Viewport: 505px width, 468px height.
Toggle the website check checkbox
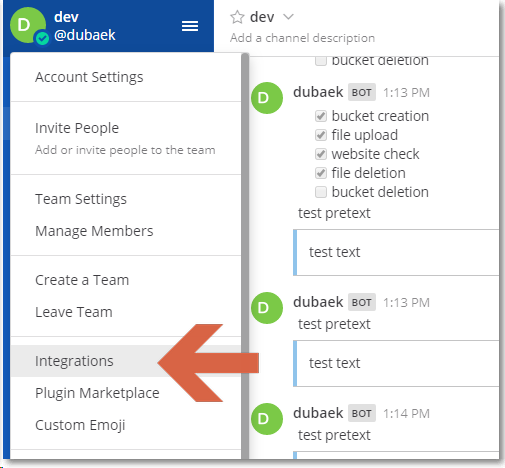pos(321,154)
